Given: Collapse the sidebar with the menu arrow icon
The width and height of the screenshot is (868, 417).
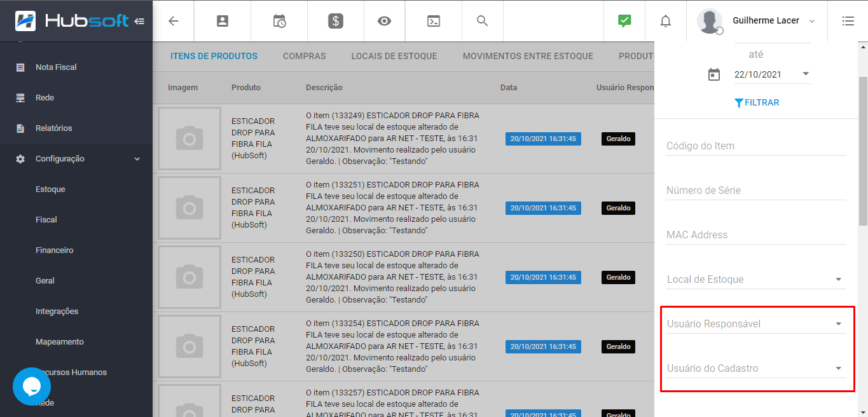Looking at the screenshot, I should (x=140, y=21).
